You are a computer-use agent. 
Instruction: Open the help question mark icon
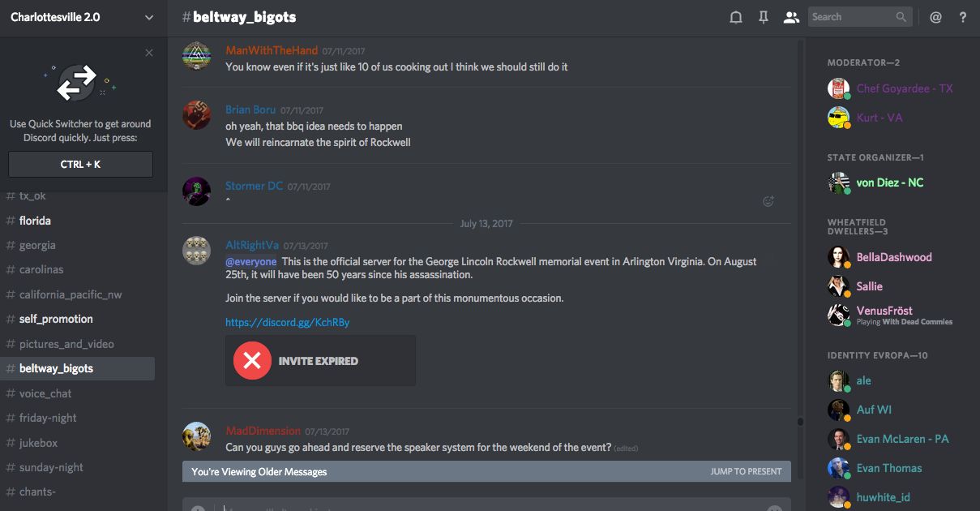pos(963,17)
